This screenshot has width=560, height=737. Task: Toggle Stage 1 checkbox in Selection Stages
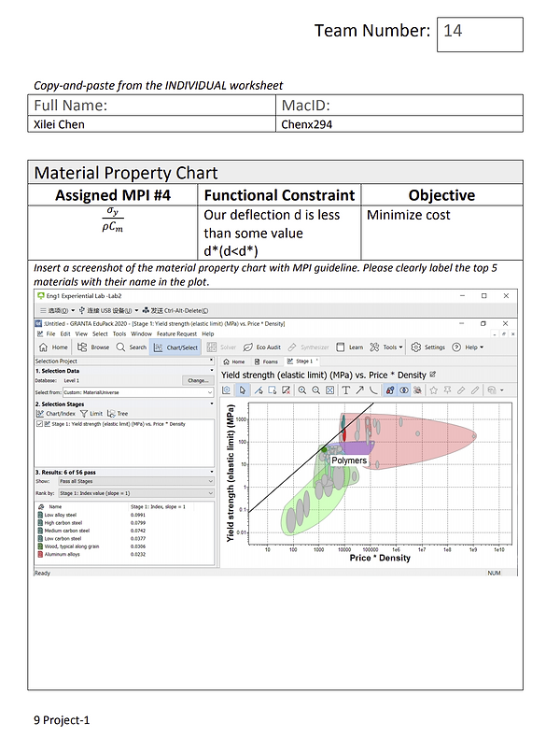tap(39, 424)
